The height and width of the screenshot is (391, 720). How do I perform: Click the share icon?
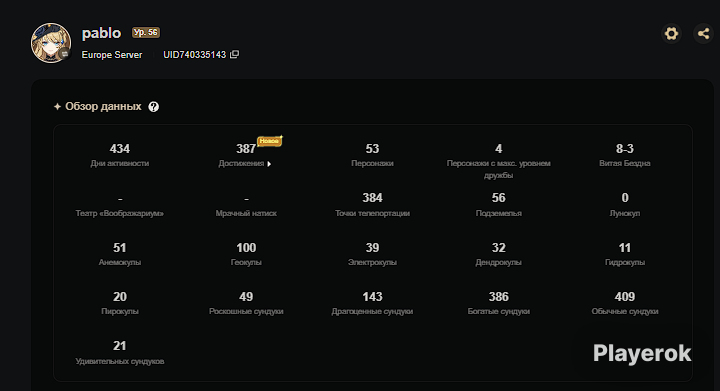[x=703, y=34]
